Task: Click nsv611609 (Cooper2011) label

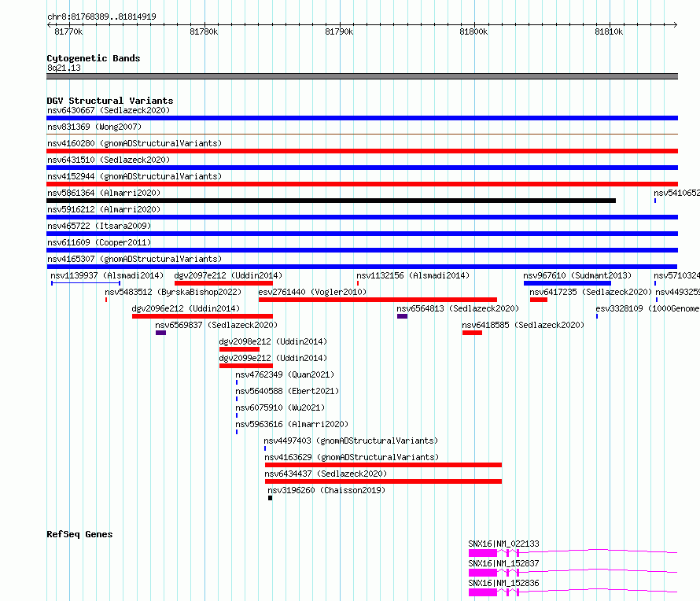Action: click(x=99, y=242)
